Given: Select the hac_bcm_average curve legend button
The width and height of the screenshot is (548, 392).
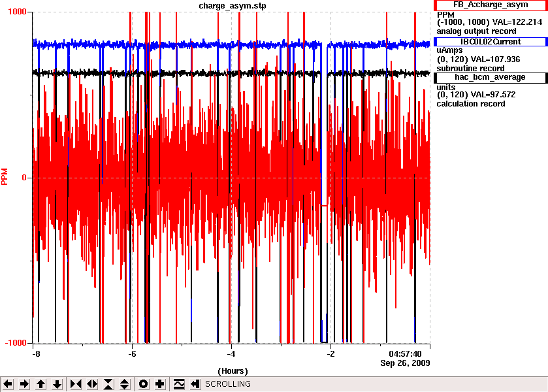Looking at the screenshot, I should coord(491,78).
